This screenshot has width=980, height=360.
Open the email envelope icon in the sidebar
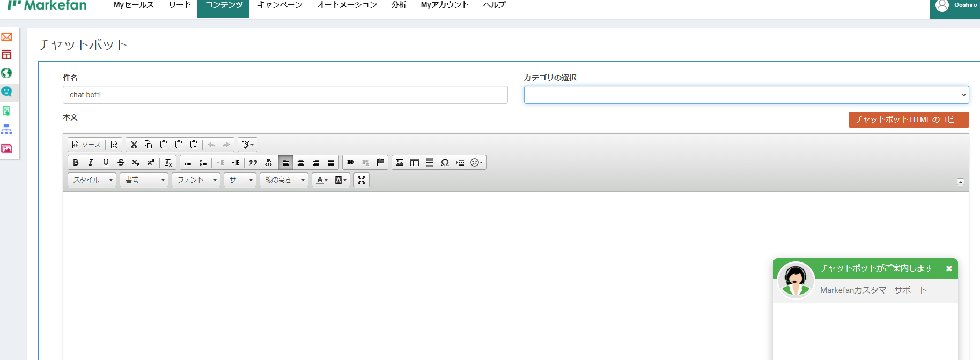[7, 37]
